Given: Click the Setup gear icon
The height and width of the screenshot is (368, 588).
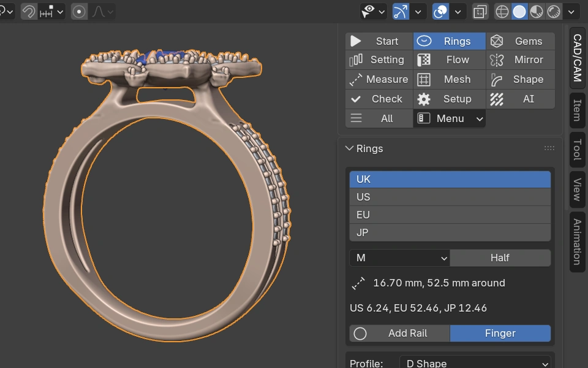Looking at the screenshot, I should tap(424, 99).
